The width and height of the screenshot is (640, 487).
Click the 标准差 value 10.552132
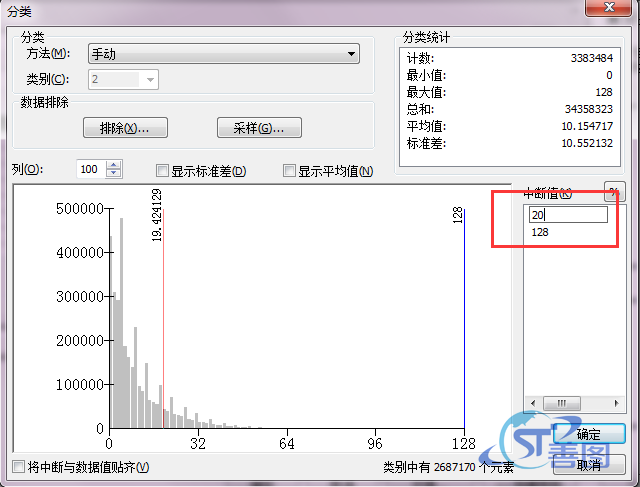pyautogui.click(x=587, y=143)
